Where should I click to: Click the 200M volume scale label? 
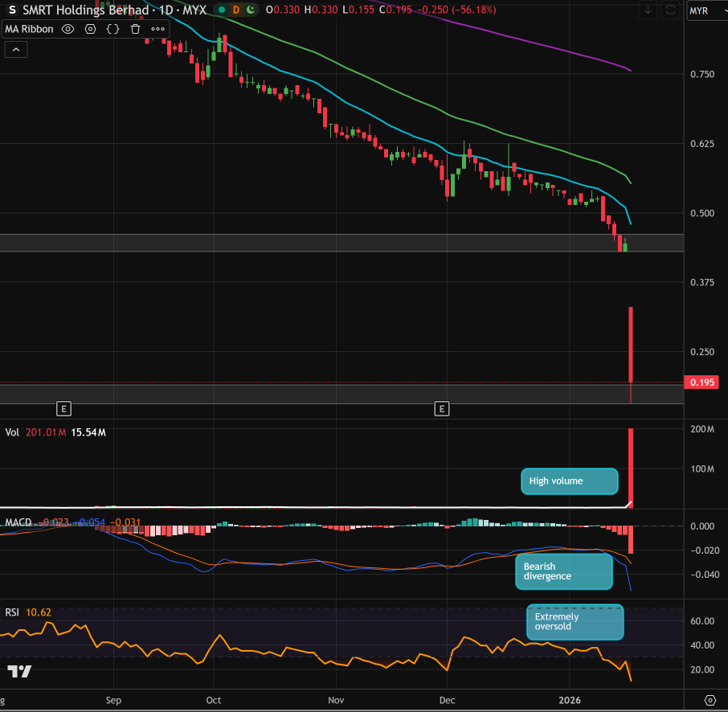[x=702, y=429]
